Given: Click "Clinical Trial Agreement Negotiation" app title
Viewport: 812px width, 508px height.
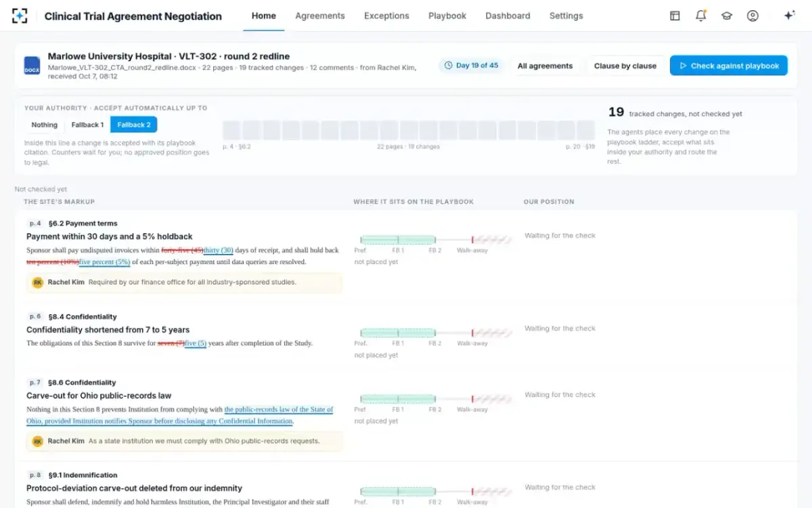Looking at the screenshot, I should click(133, 16).
